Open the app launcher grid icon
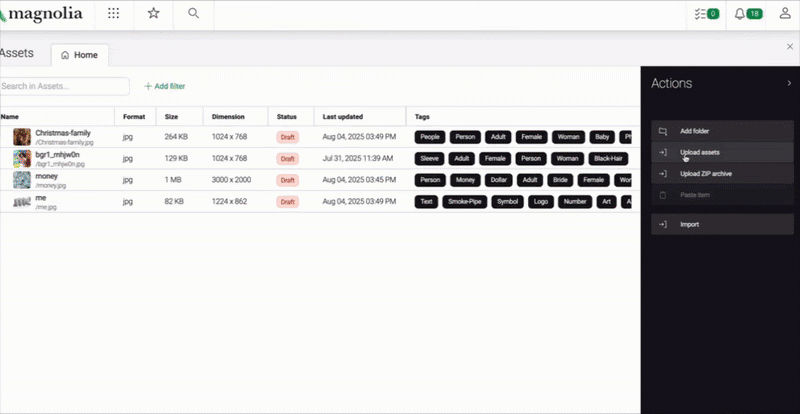This screenshot has height=414, width=800. [114, 14]
